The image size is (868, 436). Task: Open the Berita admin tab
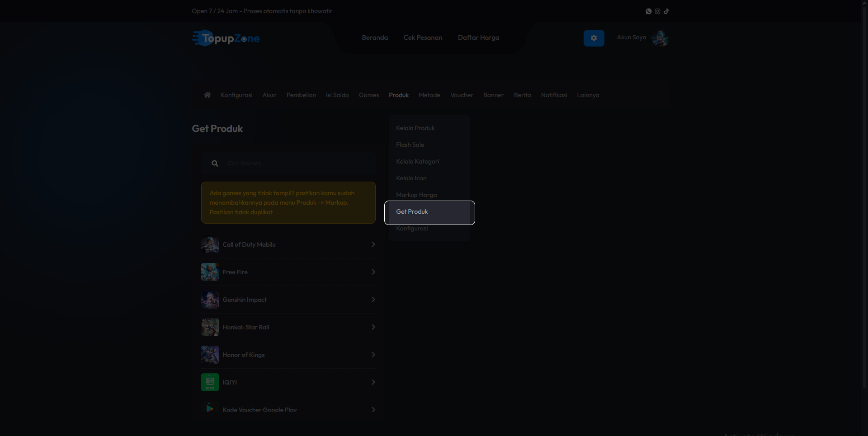(522, 95)
